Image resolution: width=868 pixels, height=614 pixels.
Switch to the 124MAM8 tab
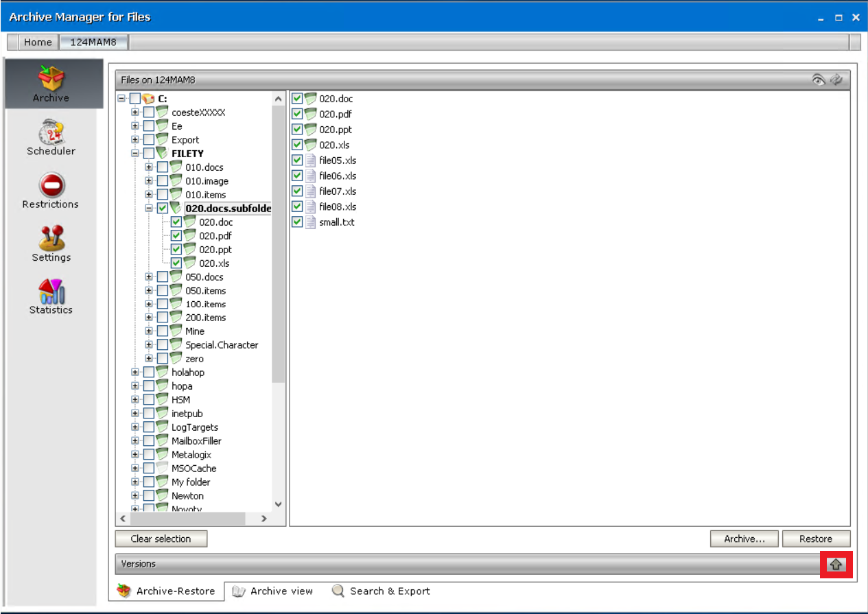94,43
